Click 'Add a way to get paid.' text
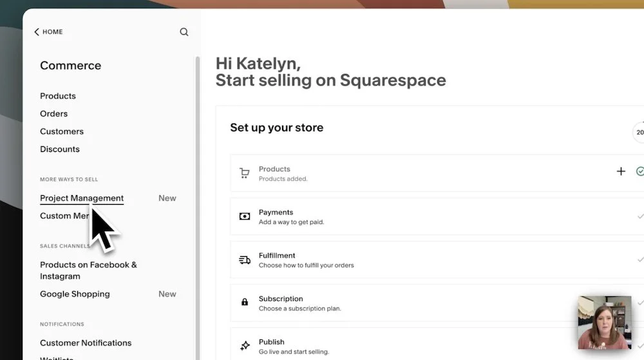644x360 pixels. click(291, 222)
